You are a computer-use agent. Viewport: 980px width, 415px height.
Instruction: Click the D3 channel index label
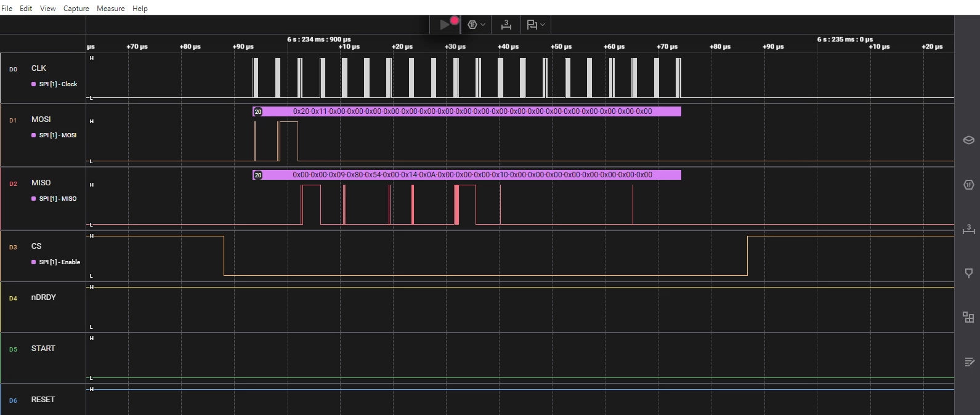point(13,248)
